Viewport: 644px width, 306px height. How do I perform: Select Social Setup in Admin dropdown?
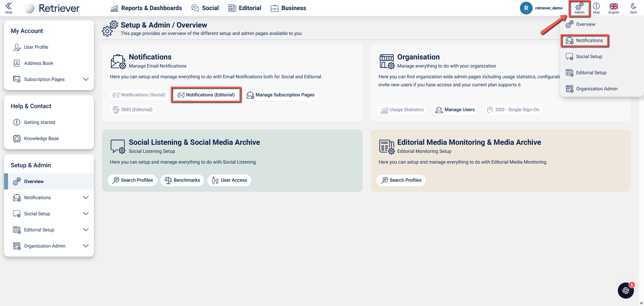pos(589,56)
